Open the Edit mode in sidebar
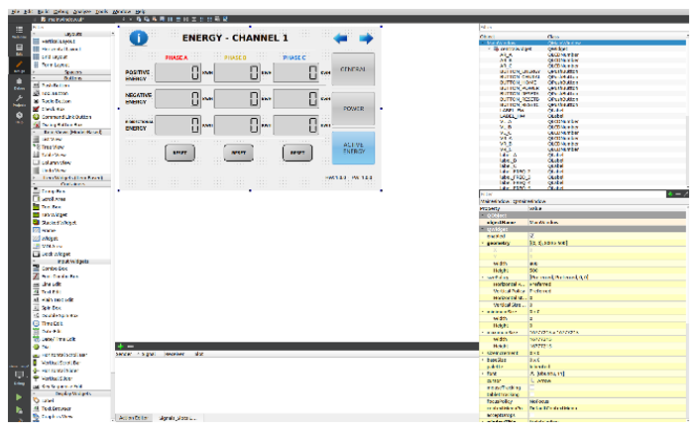This screenshot has width=700, height=431. [x=18, y=48]
